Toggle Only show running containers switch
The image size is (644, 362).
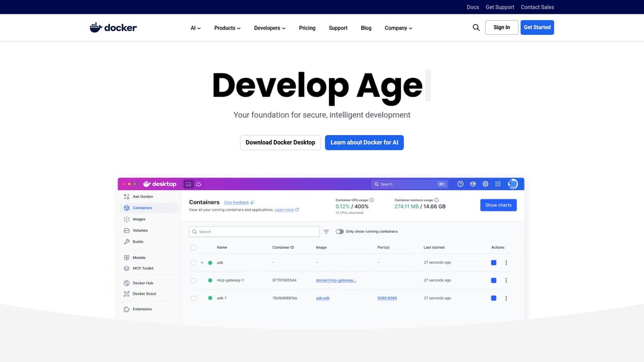[x=340, y=232]
